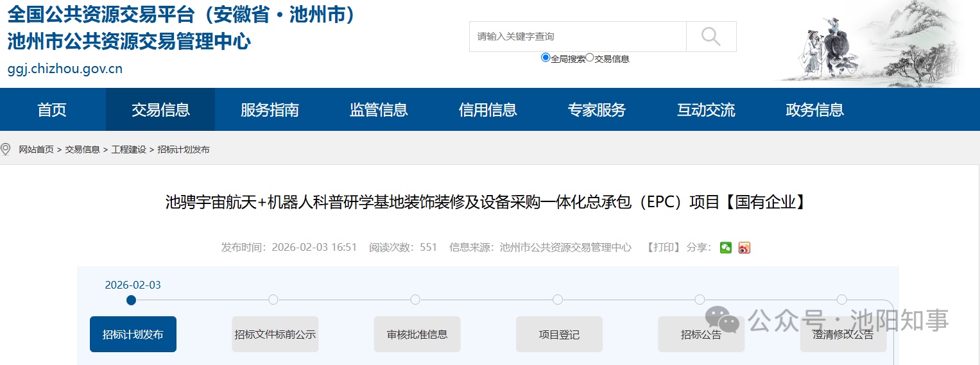Open the 首页 navigation menu item
Screen dimensions: 980x365
pos(52,110)
